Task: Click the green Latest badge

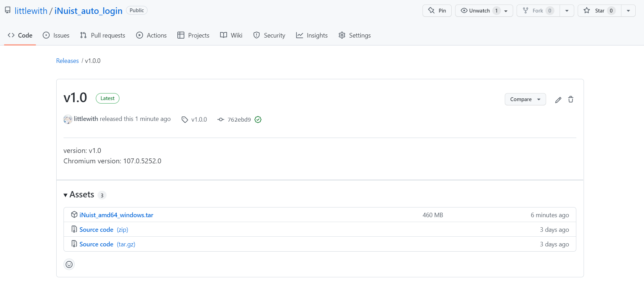Action: (x=108, y=98)
